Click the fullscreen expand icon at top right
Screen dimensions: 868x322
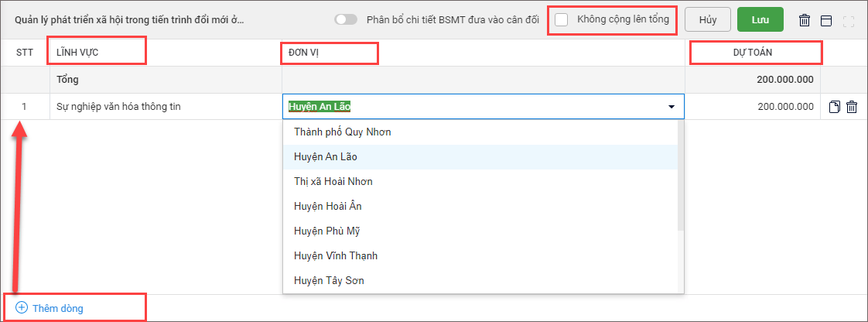(849, 20)
